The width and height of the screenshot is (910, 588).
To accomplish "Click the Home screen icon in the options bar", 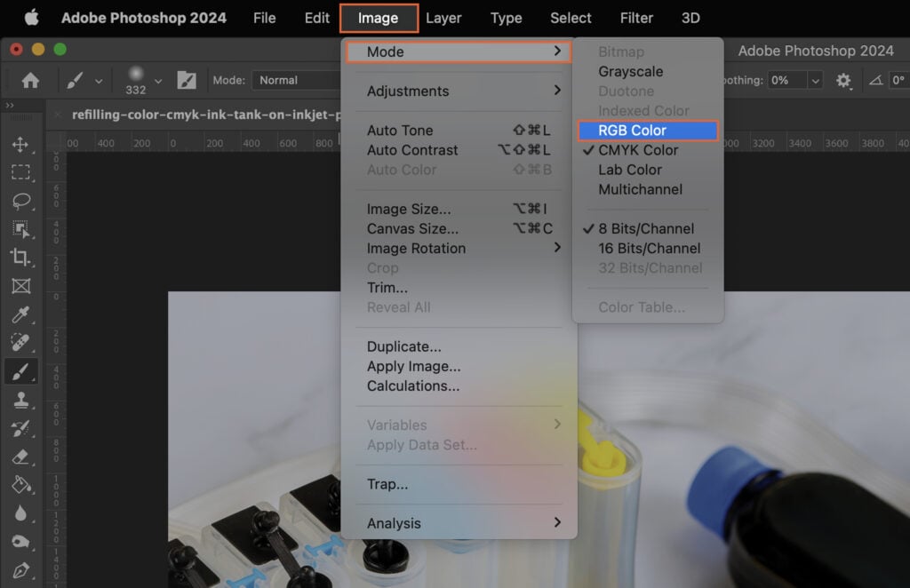I will pyautogui.click(x=30, y=80).
